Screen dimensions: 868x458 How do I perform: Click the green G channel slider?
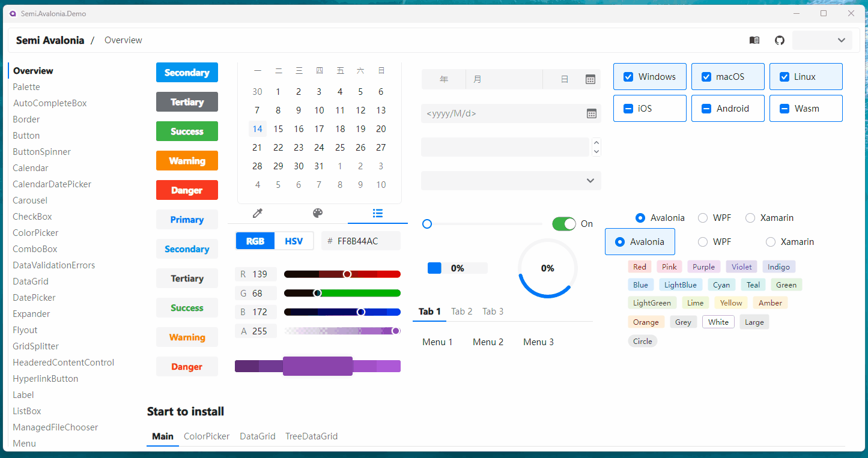click(x=342, y=294)
